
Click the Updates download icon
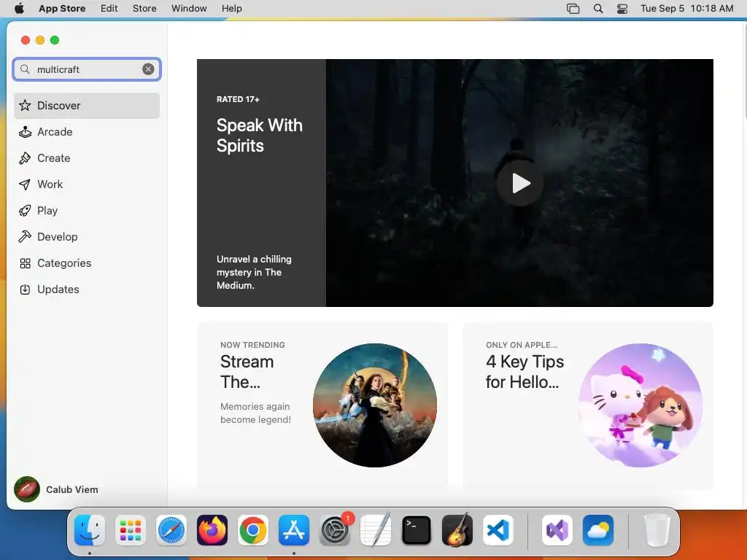coord(25,289)
